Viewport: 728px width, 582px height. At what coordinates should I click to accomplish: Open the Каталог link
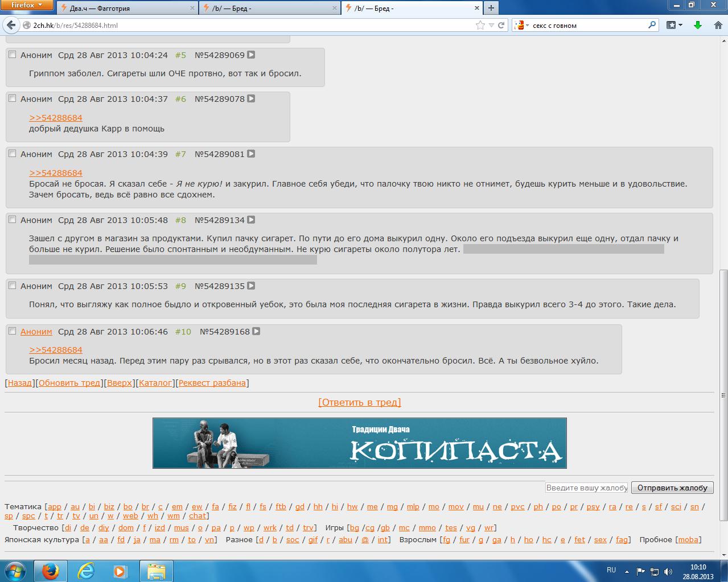coord(155,383)
